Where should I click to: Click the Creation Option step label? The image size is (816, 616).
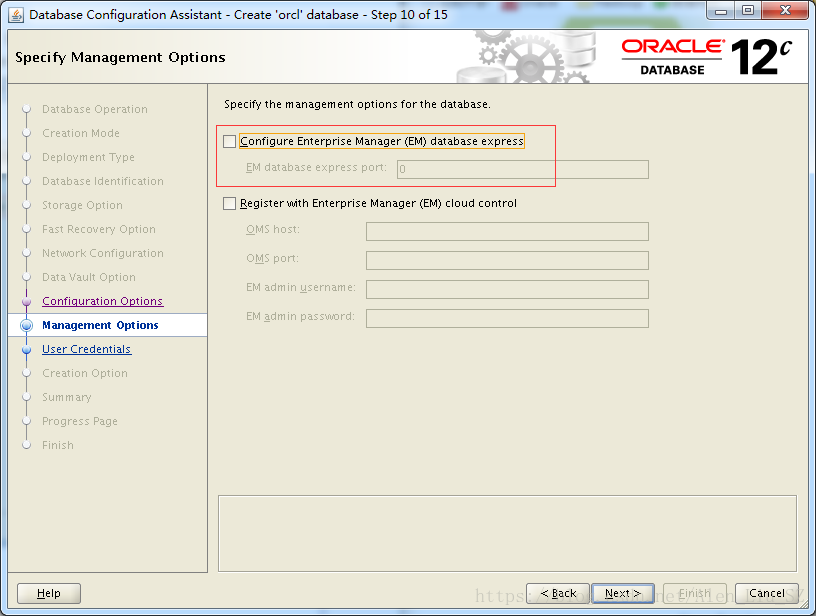coord(85,373)
